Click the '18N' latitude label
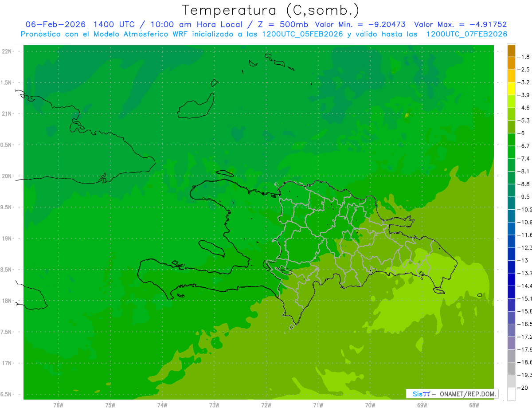Viewport: 532px width, 411px height. point(7,301)
